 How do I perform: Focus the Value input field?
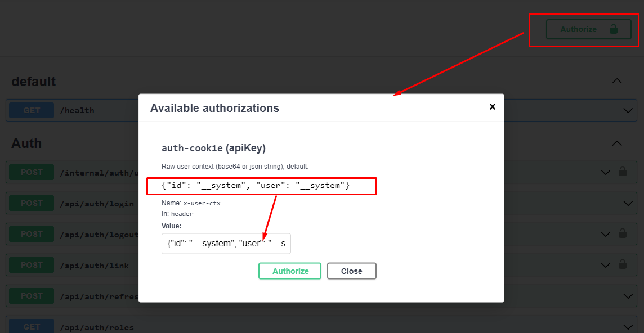coord(226,244)
